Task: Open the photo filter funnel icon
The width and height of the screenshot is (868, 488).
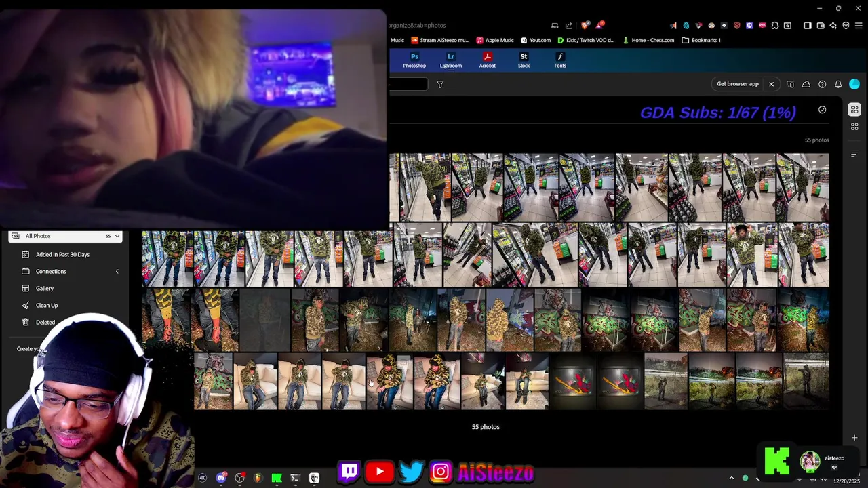Action: (x=440, y=84)
